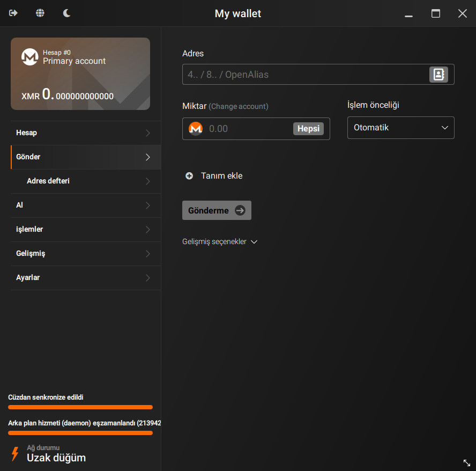Click the Monero coin icon in the Miktar field
Screen dimensions: 476x471
pyautogui.click(x=195, y=128)
